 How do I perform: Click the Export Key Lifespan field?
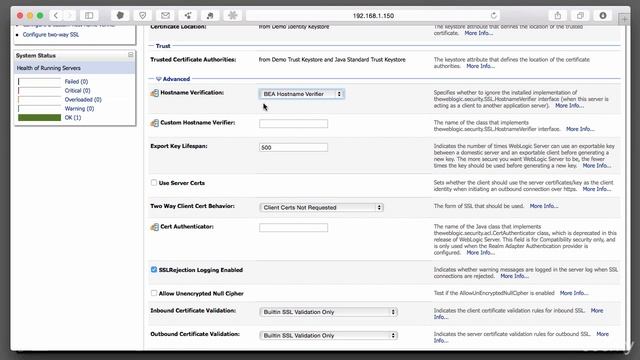(293, 147)
